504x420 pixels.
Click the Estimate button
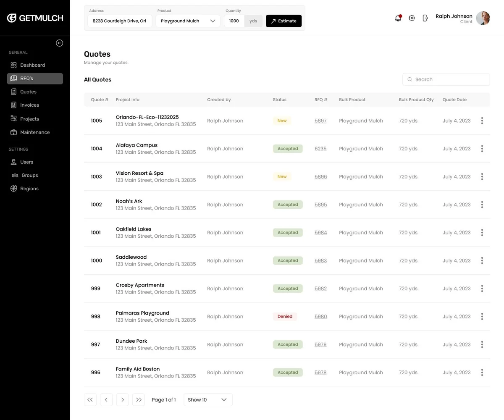(283, 21)
